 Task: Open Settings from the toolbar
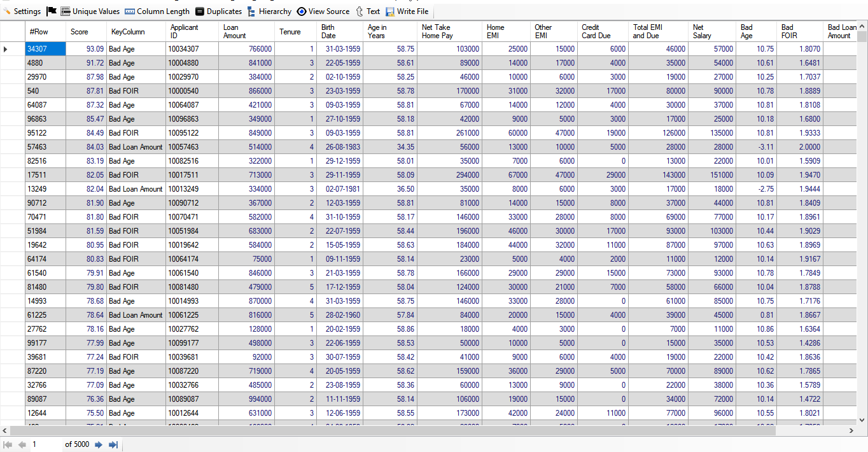pyautogui.click(x=22, y=11)
